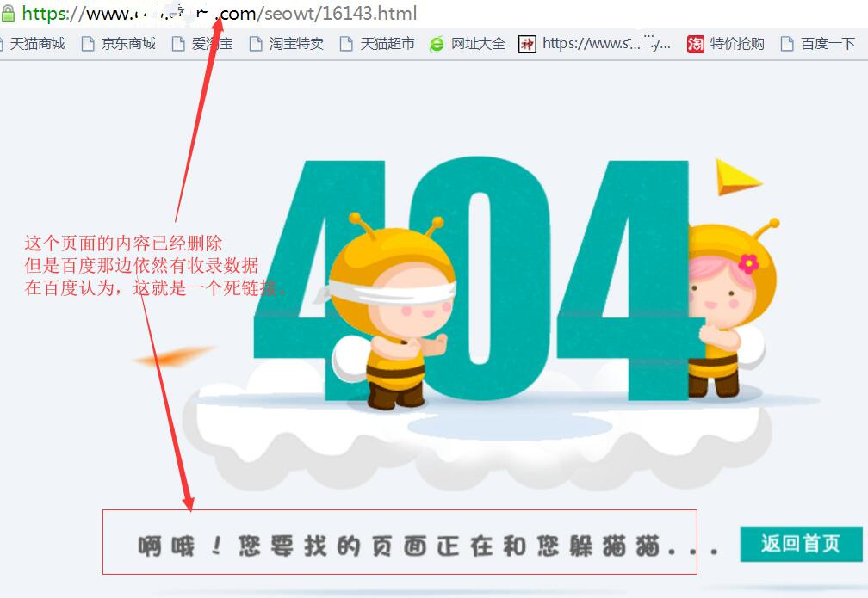
Task: Click the green e icon beside 网址大全
Action: [437, 44]
